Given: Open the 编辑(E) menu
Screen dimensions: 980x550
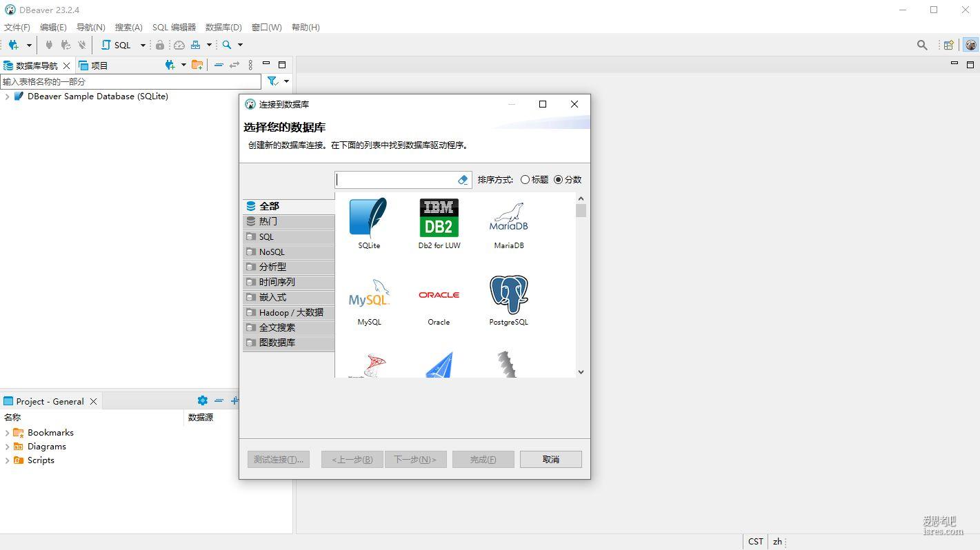Looking at the screenshot, I should (53, 28).
